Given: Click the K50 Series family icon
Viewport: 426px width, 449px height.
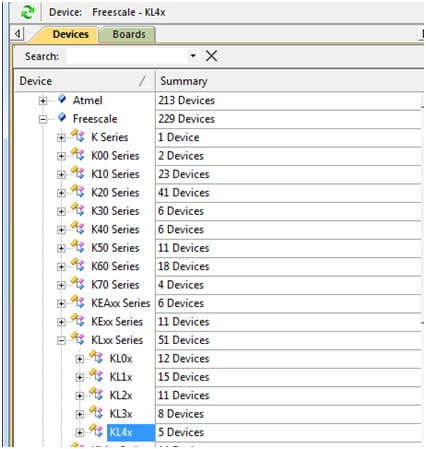Looking at the screenshot, I should [x=78, y=246].
